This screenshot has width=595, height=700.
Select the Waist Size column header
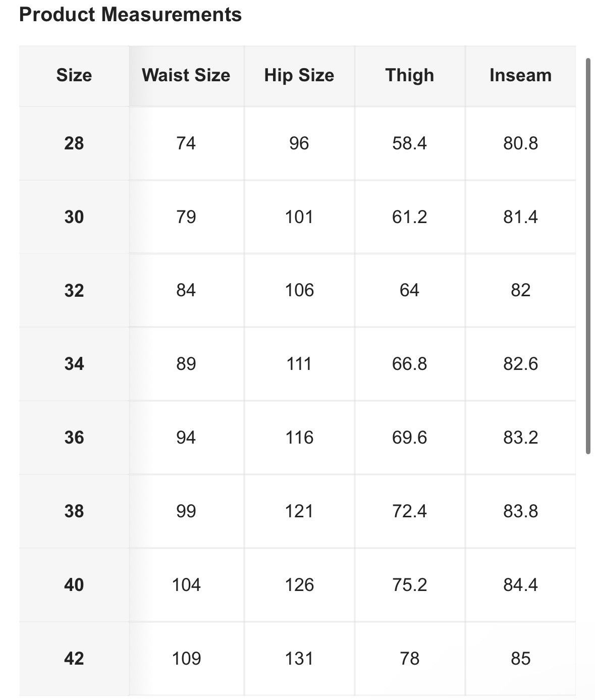[x=186, y=76]
